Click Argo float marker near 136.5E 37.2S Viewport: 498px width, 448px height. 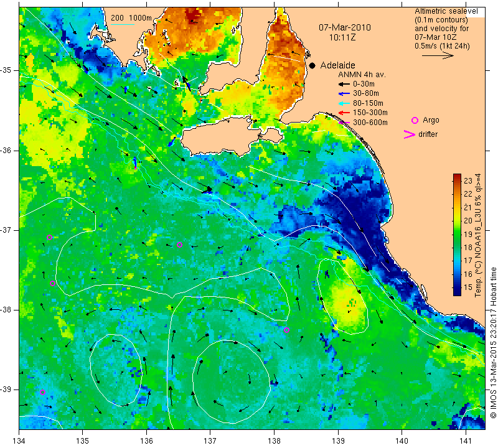tap(179, 245)
